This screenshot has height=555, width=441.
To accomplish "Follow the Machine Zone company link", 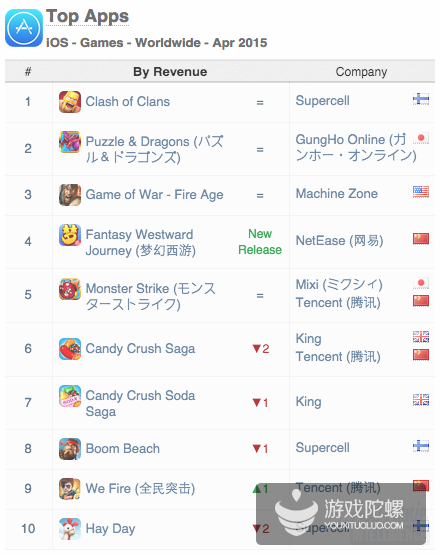I will pos(337,194).
